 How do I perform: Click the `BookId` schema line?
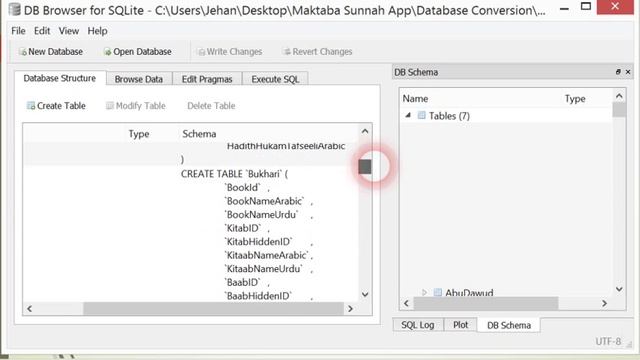click(x=247, y=187)
